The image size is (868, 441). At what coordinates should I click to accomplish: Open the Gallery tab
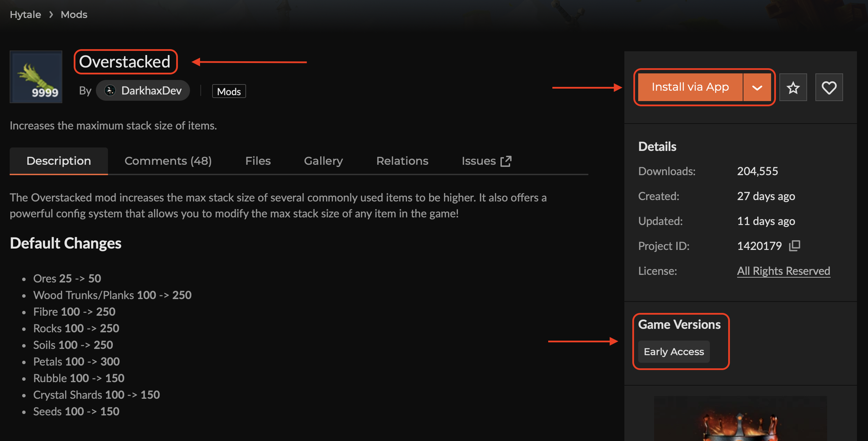(x=323, y=161)
